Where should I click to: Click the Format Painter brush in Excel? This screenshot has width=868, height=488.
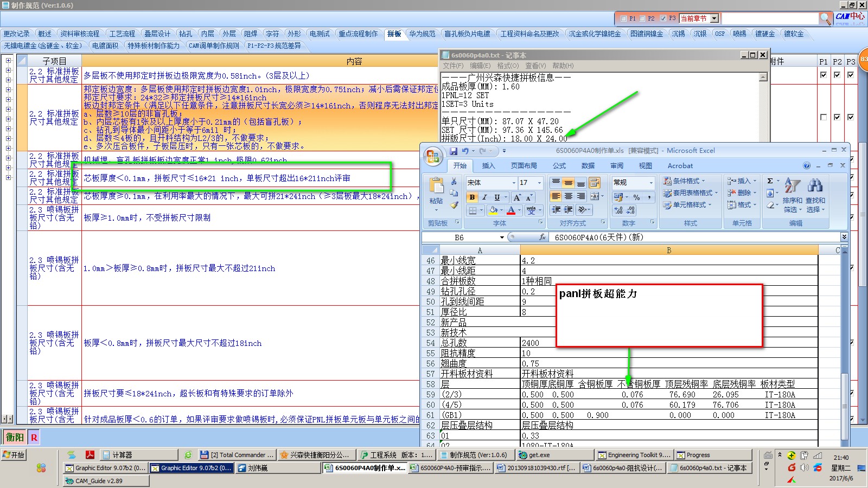coord(454,205)
